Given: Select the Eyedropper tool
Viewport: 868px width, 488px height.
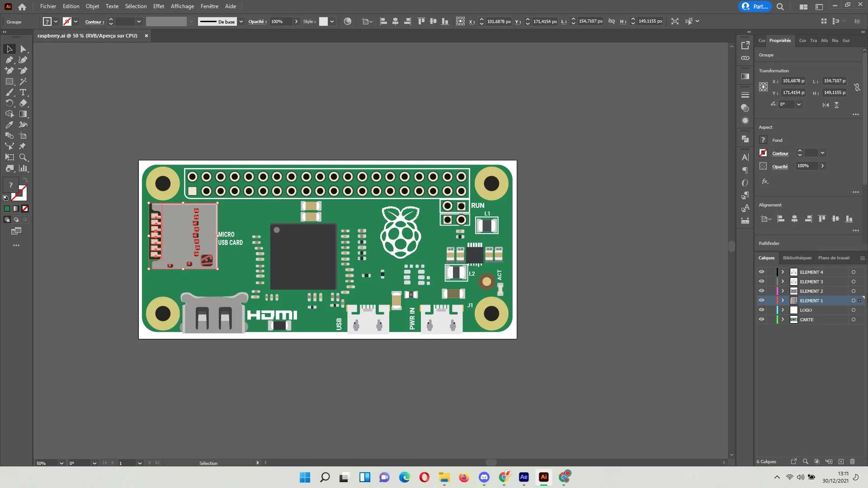Looking at the screenshot, I should [9, 125].
